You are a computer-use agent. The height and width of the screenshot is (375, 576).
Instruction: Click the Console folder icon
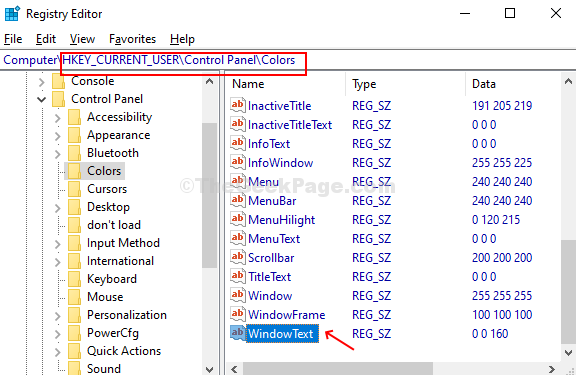click(x=59, y=81)
